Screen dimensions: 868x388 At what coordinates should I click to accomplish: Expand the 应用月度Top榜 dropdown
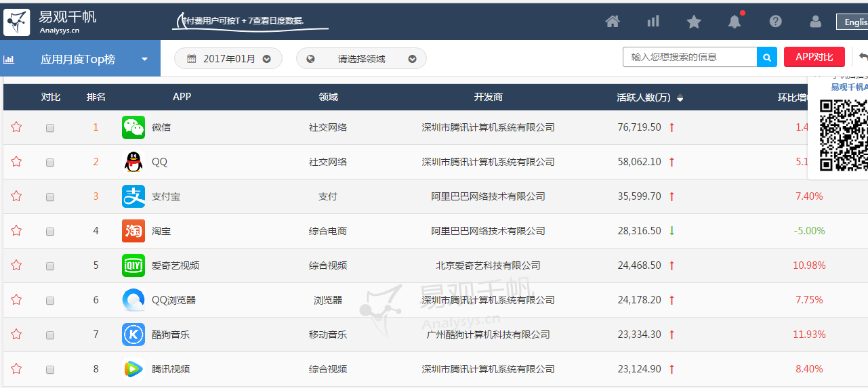point(81,59)
